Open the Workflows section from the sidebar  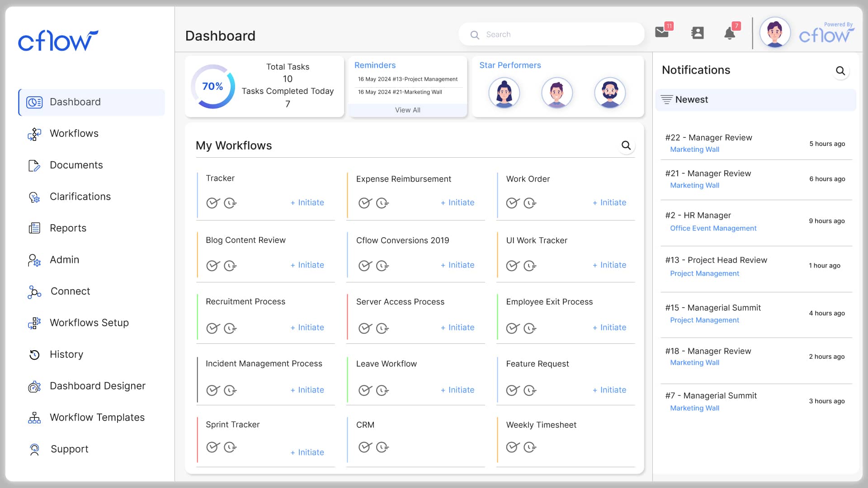[74, 133]
